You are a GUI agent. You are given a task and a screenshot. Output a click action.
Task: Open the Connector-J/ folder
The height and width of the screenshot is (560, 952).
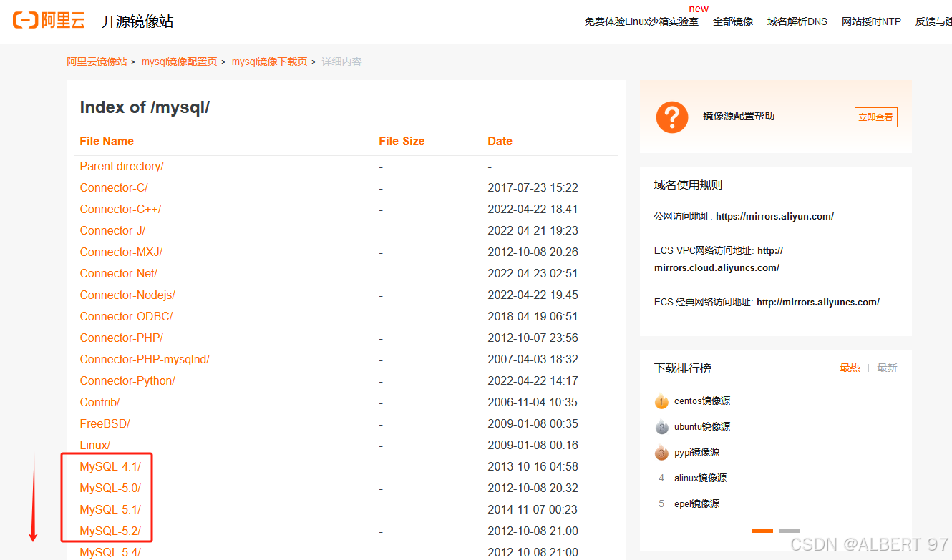coord(112,230)
